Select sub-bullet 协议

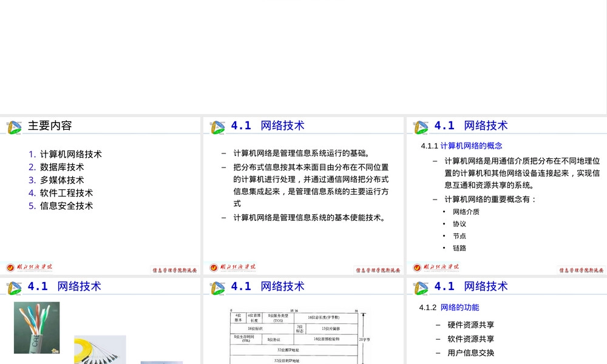tap(459, 224)
